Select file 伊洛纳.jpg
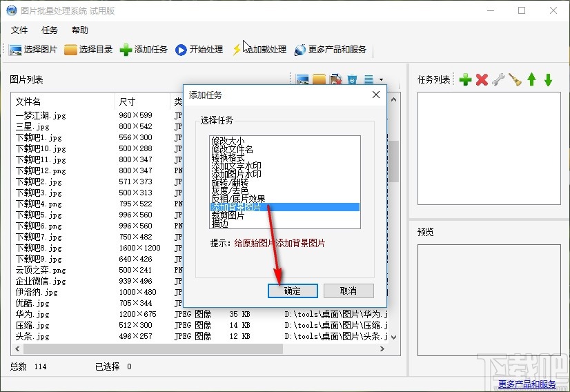 (x=37, y=293)
